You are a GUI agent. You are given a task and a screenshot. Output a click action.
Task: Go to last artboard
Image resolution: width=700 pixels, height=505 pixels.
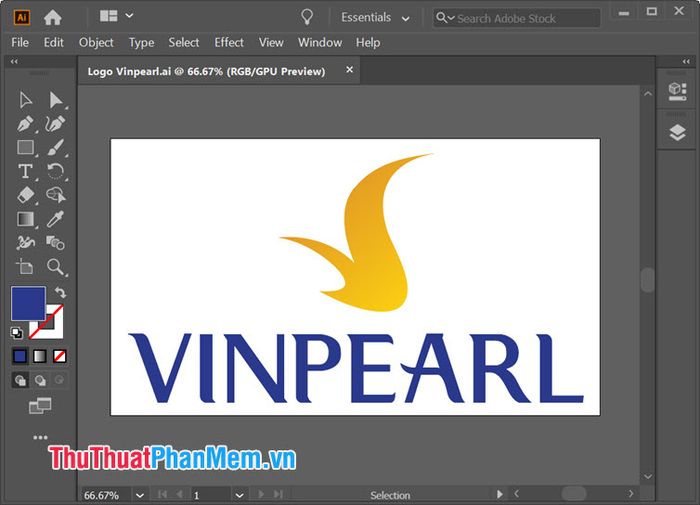pyautogui.click(x=278, y=494)
